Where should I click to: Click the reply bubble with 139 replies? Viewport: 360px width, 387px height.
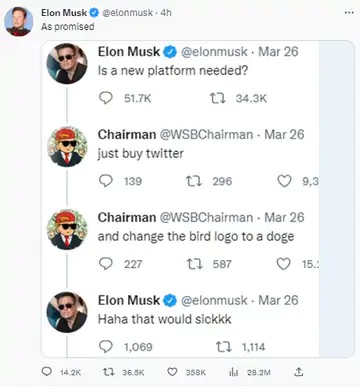pos(106,181)
